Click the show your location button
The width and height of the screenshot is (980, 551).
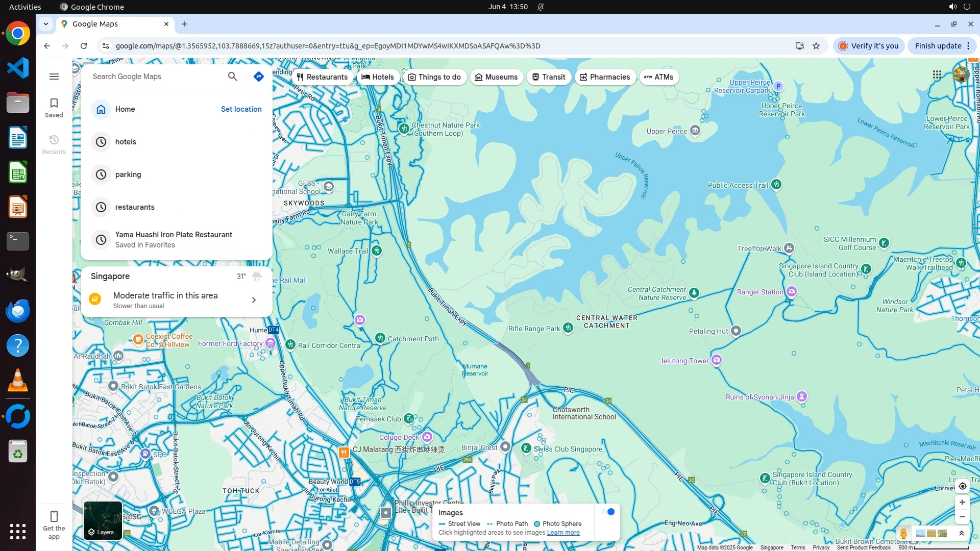[x=962, y=486]
